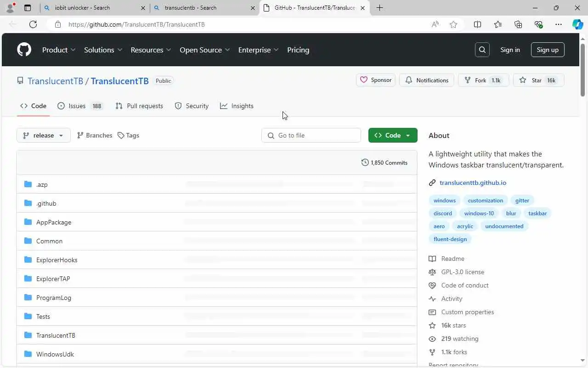Open the TranslucentTB owner link

click(55, 81)
